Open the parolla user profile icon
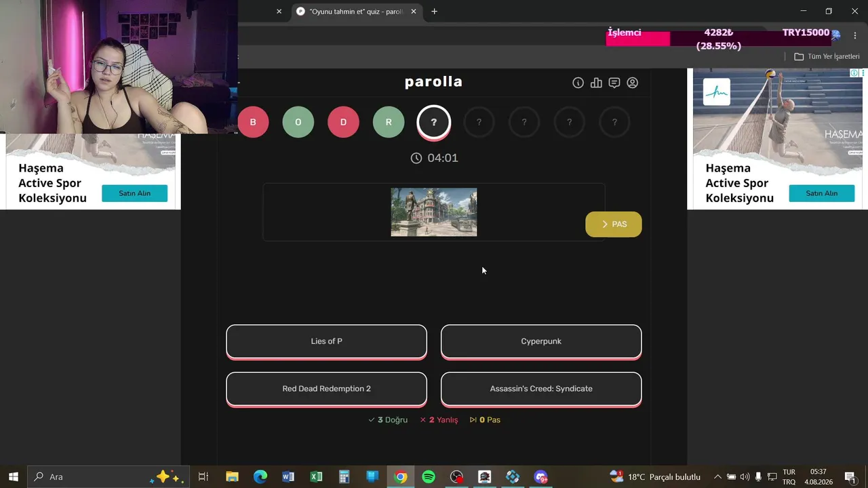Viewport: 868px width, 488px height. click(x=633, y=83)
